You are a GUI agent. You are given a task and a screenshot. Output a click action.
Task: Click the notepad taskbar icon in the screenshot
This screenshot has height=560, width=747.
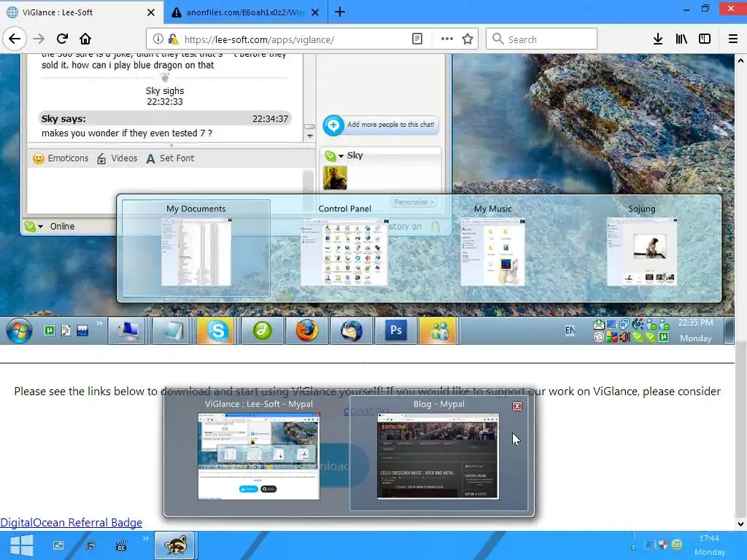[x=173, y=330]
